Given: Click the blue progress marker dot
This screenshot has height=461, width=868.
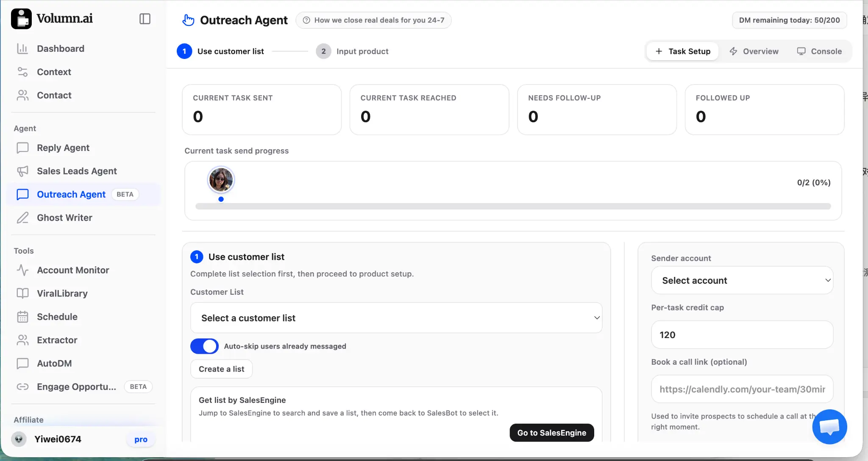Looking at the screenshot, I should (221, 199).
